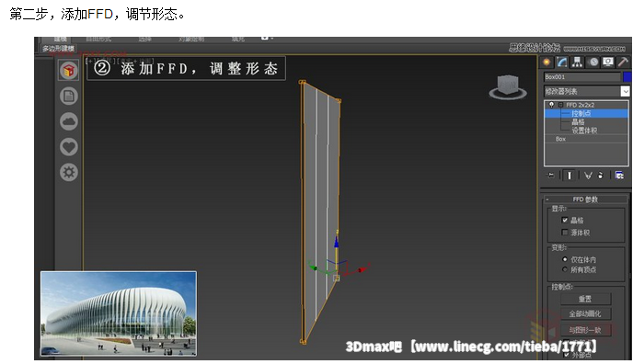633x364 pixels.
Task: Open Configure Modifier Sets icon
Action: coord(619,176)
